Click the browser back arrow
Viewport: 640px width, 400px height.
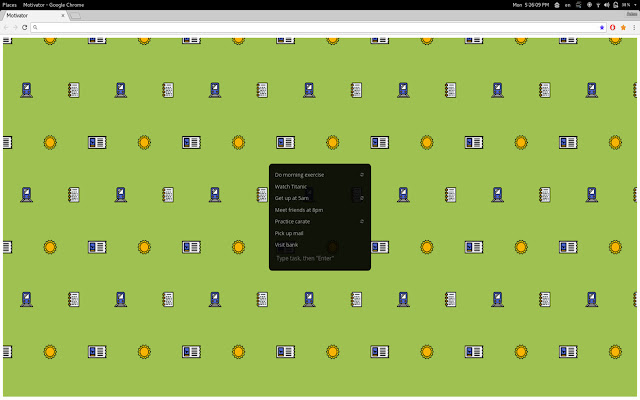(6, 27)
